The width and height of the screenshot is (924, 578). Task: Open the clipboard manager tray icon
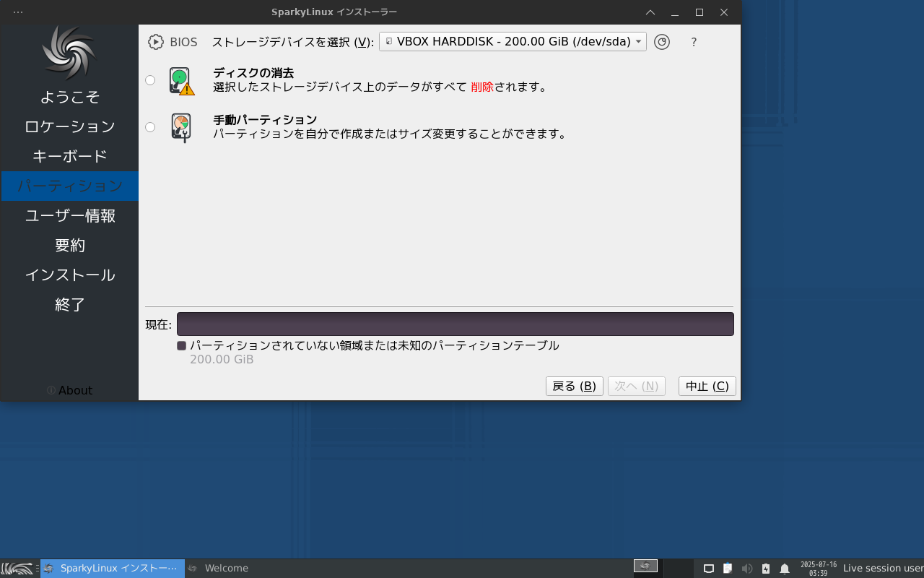[x=728, y=569]
